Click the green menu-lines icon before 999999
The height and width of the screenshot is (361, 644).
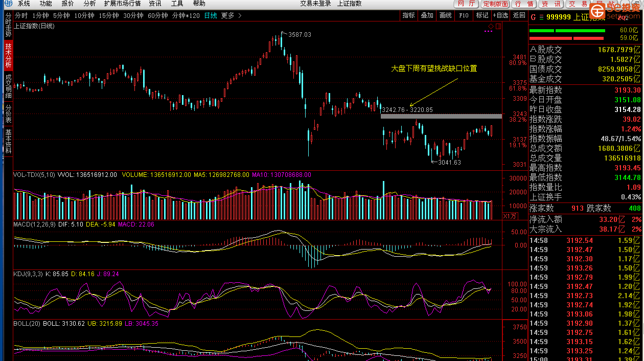click(541, 17)
